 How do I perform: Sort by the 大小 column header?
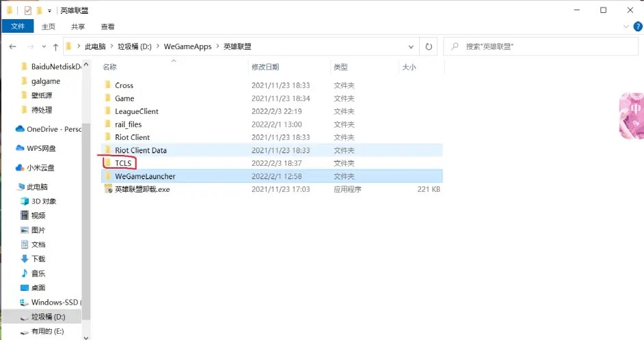pyautogui.click(x=409, y=67)
